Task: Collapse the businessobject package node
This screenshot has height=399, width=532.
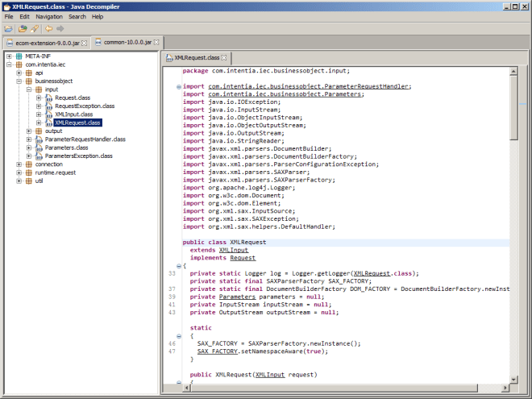Action: 19,81
